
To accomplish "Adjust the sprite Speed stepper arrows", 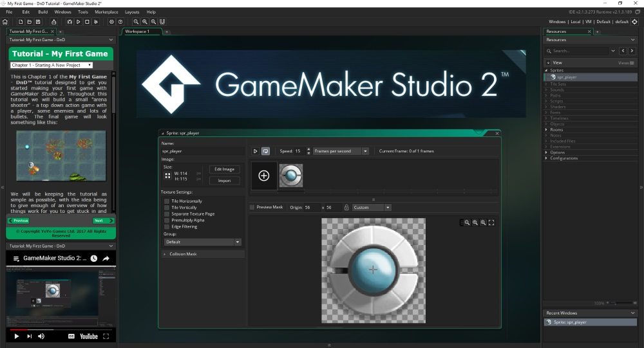I will click(308, 151).
